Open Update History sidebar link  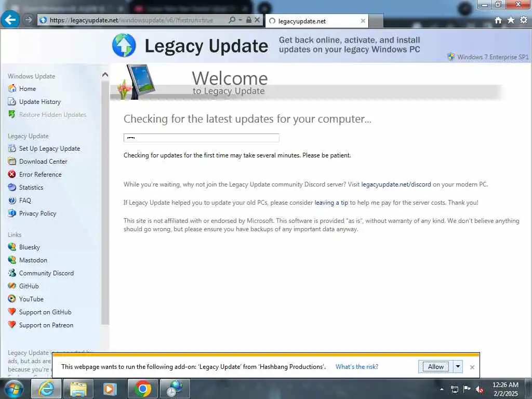point(39,102)
